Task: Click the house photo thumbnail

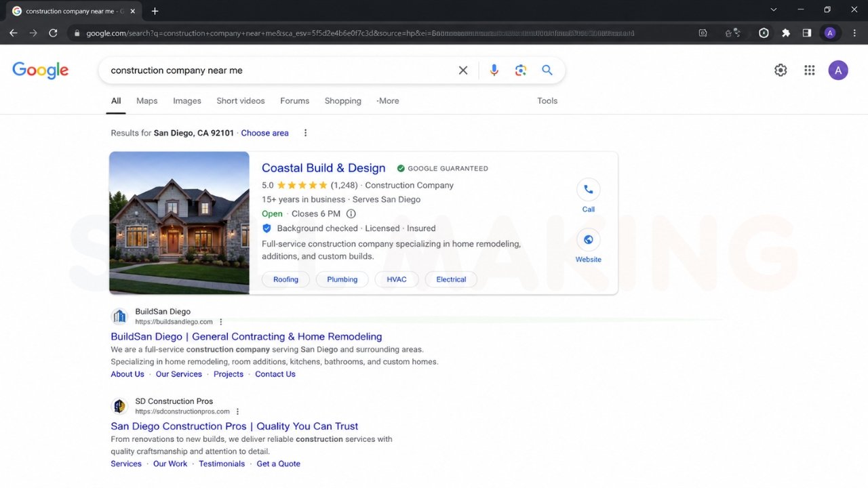Action: point(179,223)
